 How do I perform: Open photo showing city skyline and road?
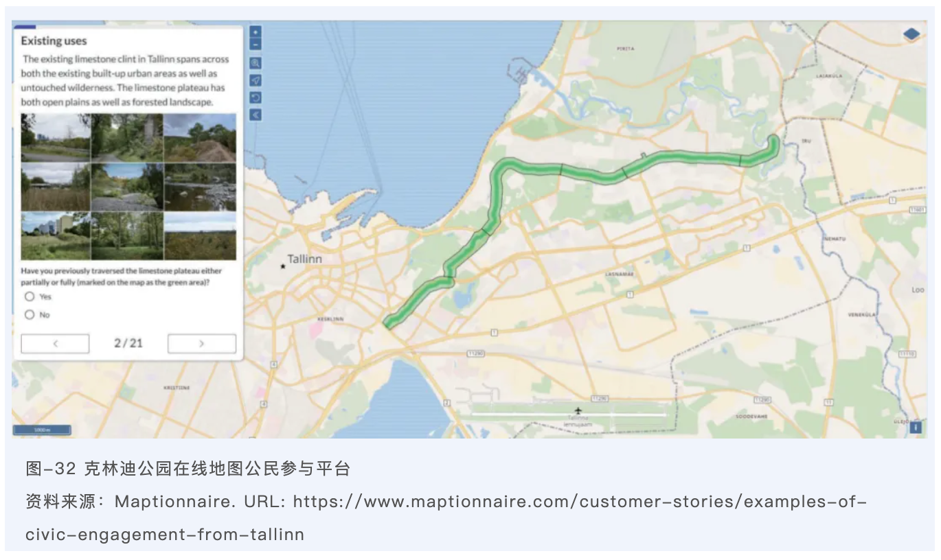[56, 137]
